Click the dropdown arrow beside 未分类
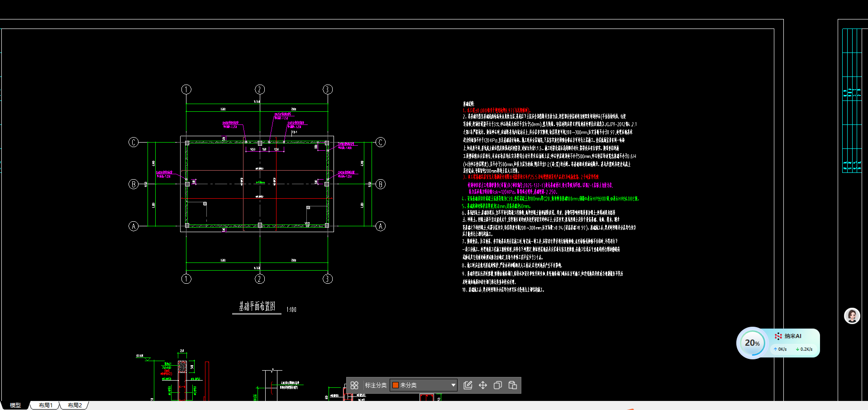Screen dimensions: 868x410 [x=453, y=385]
